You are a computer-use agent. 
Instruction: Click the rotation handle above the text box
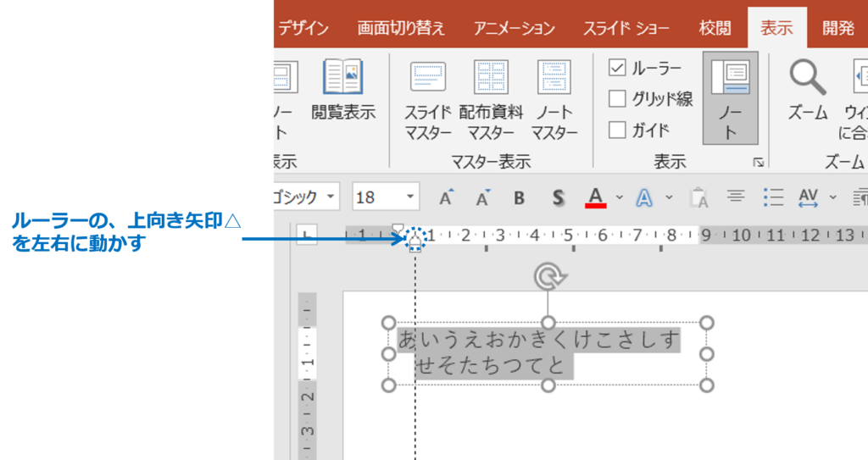tap(548, 275)
